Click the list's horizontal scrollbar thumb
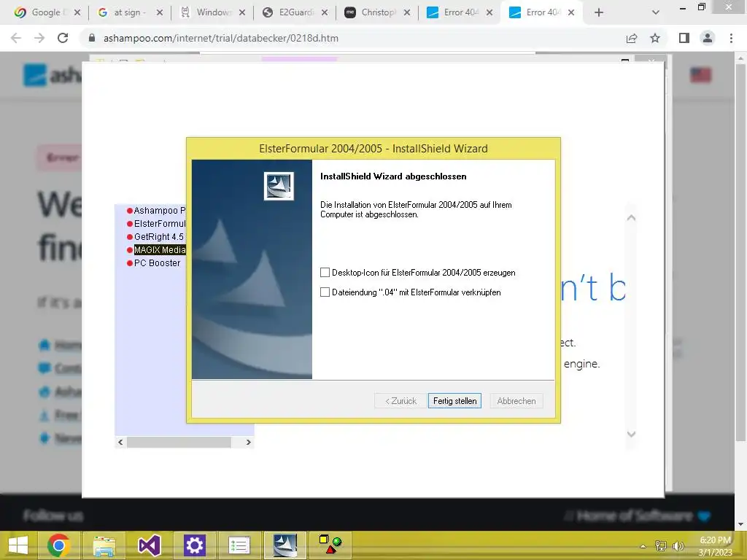 click(179, 443)
